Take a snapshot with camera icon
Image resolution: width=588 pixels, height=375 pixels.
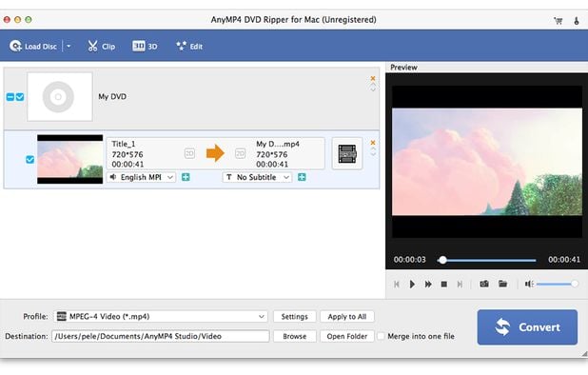click(x=484, y=284)
